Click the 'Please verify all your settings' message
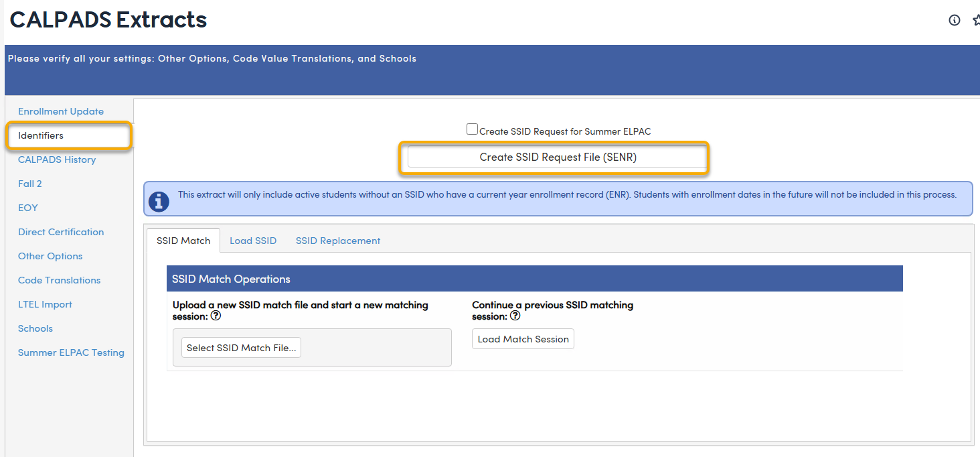The image size is (980, 457). click(x=212, y=59)
